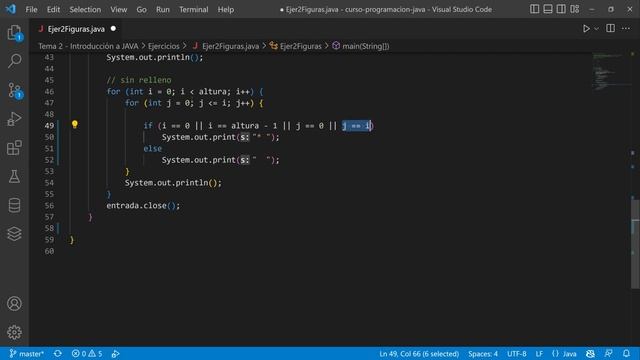Click the Synchronize Changes status icon

tap(58, 353)
